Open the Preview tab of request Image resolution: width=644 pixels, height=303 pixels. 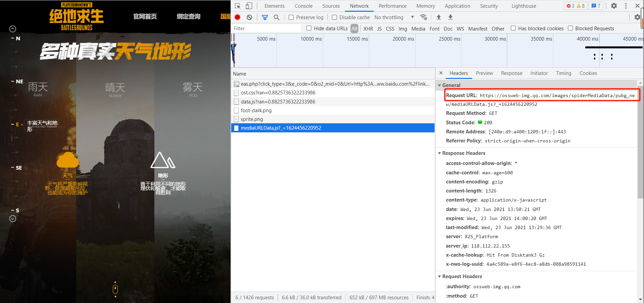pos(484,73)
